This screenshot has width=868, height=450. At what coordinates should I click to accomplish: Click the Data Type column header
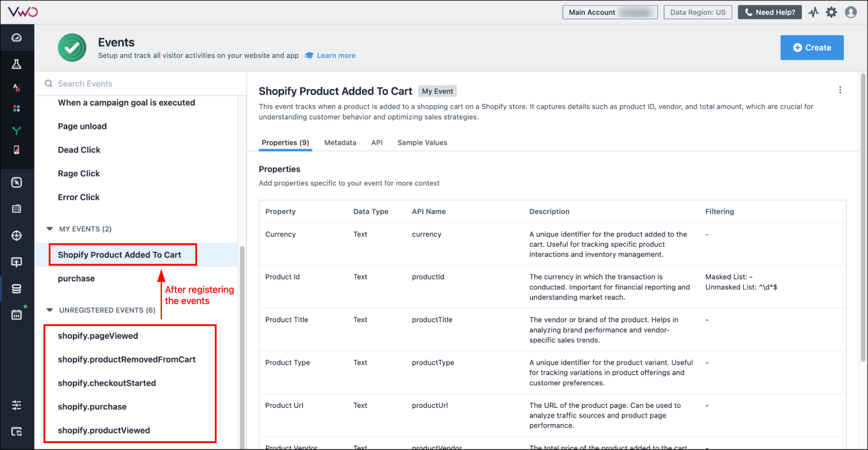click(370, 212)
